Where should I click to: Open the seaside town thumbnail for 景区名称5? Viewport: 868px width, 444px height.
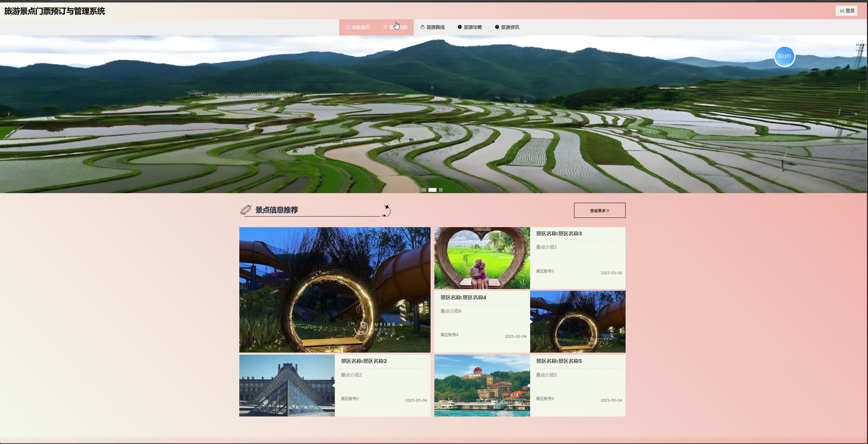tap(482, 386)
